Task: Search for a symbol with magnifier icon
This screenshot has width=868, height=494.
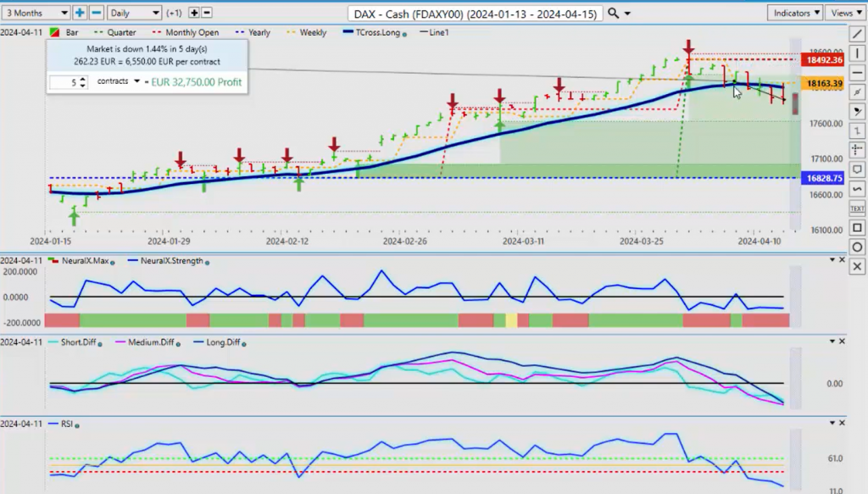Action: tap(614, 13)
